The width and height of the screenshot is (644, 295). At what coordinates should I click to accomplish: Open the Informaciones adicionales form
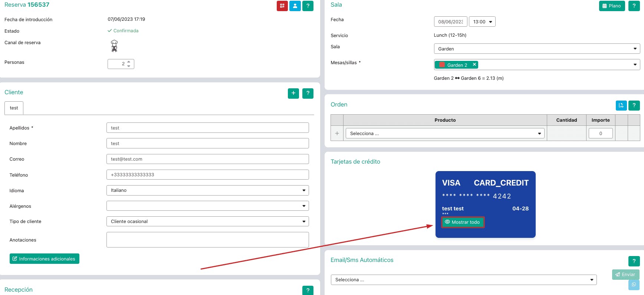pos(45,259)
